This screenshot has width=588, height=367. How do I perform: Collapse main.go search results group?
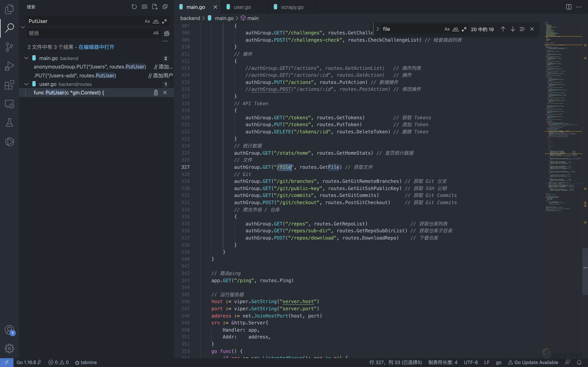click(x=26, y=58)
